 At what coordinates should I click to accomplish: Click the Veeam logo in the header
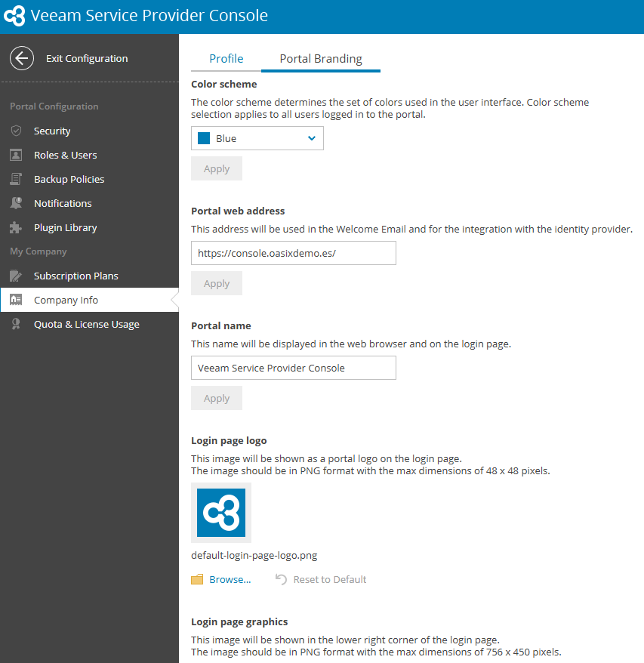pos(14,16)
